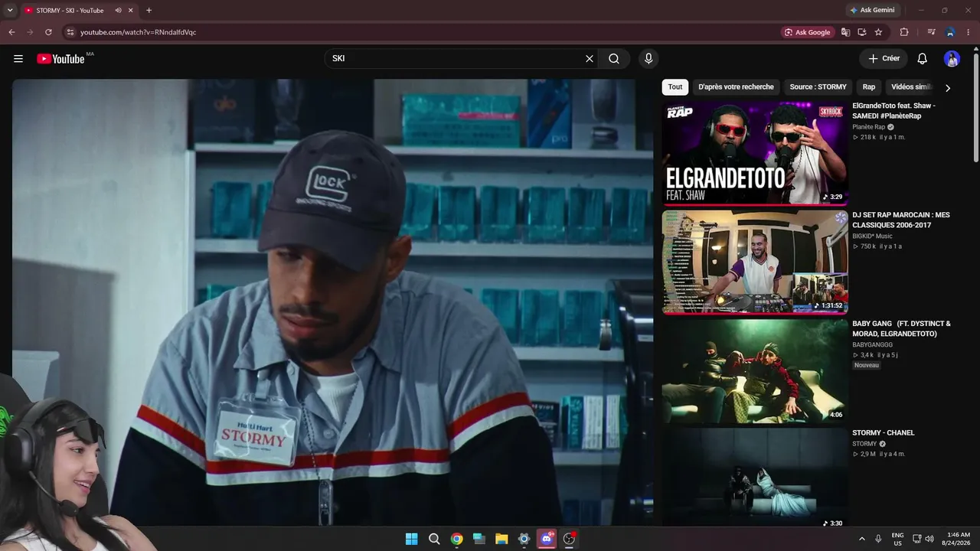
Task: Visit the BABYGANGGG channel
Action: point(873,345)
